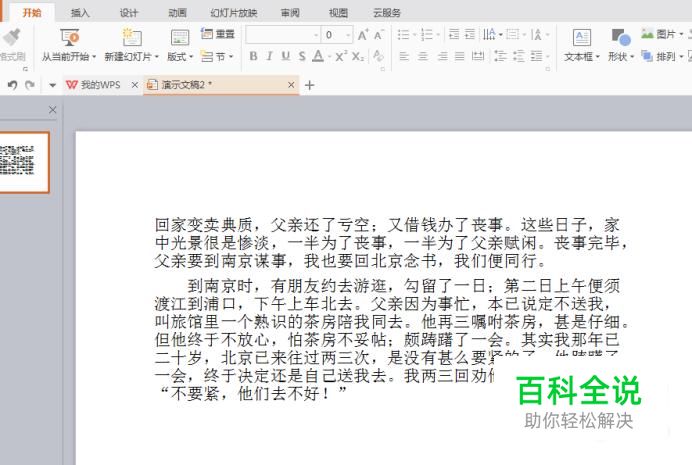Click the Text Box (文本框) icon

click(x=582, y=38)
